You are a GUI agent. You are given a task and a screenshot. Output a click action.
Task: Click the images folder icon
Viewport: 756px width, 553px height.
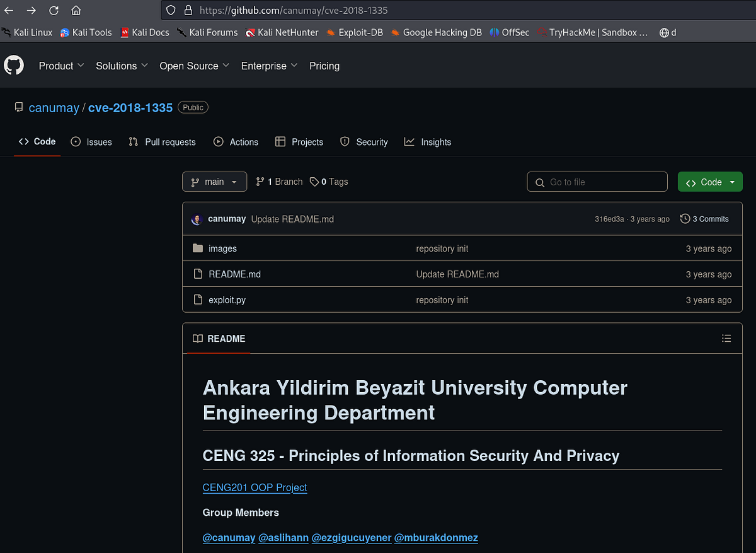click(198, 248)
